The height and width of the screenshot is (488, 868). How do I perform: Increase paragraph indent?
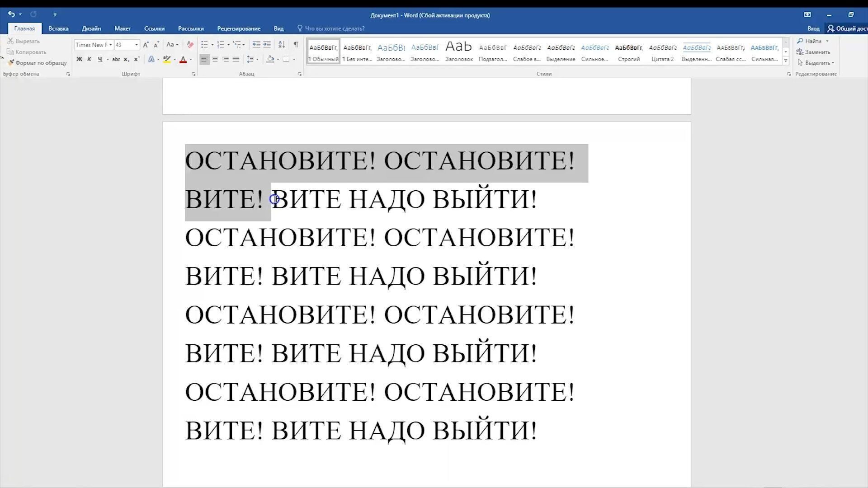[x=267, y=45]
